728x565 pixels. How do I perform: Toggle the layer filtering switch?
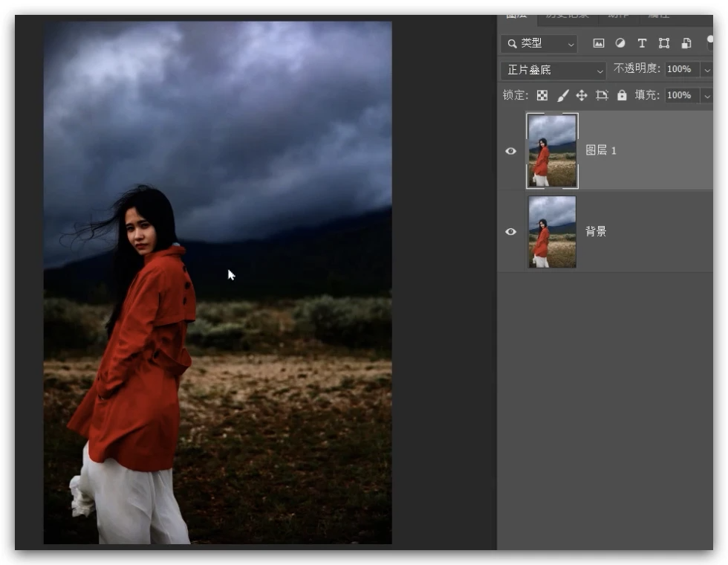(x=709, y=44)
